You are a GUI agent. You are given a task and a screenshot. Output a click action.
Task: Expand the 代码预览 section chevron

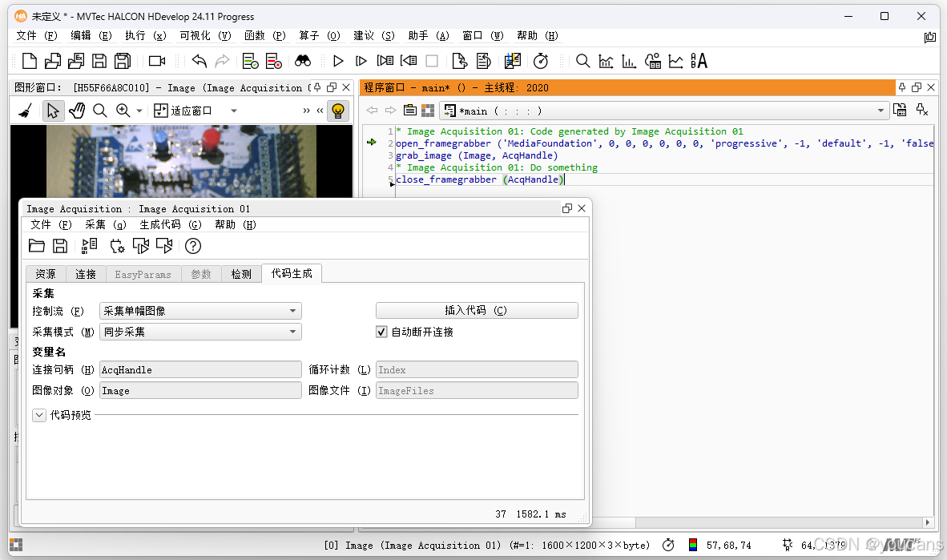tap(39, 415)
